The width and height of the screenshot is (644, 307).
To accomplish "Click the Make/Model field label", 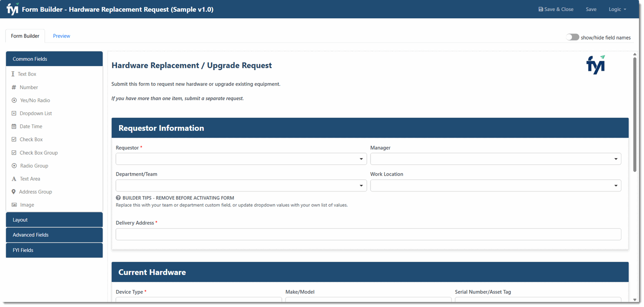I will click(300, 292).
